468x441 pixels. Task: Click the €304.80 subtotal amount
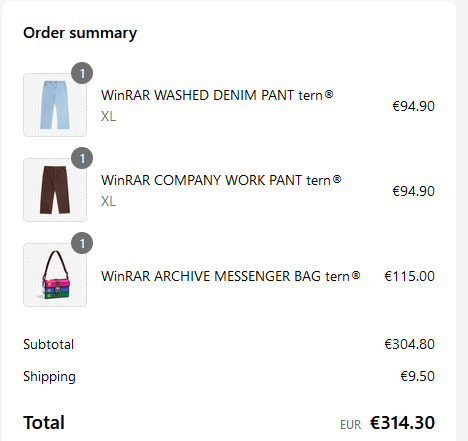409,344
